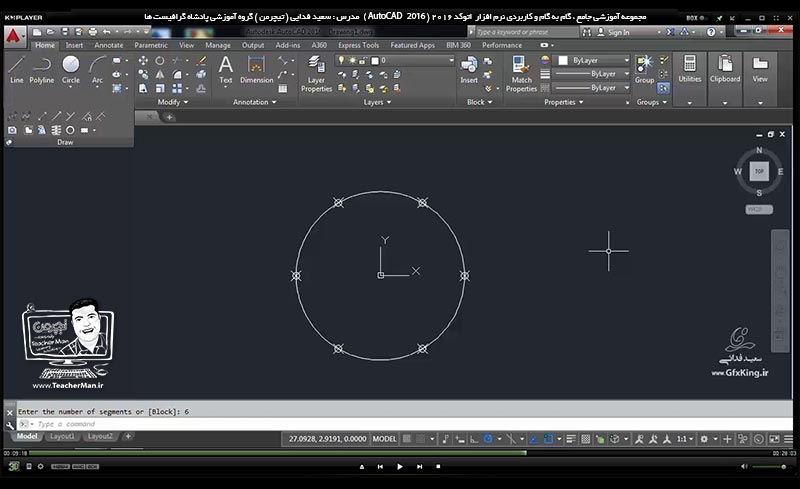
Task: Click the Explode tool icon
Action: pos(202,75)
